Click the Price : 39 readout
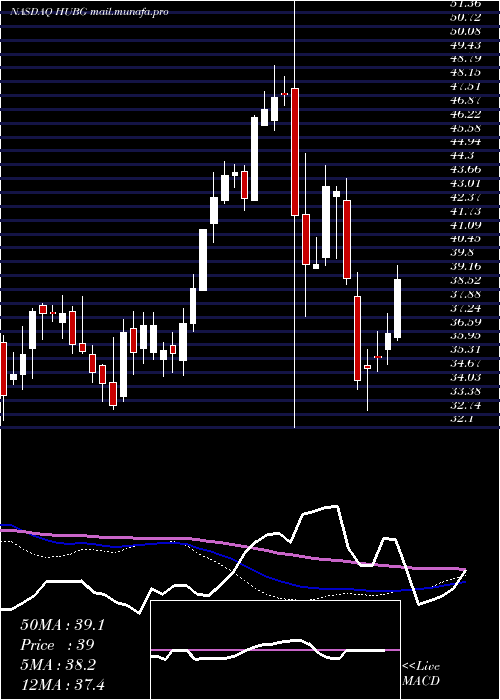Viewport: 500px width, 700px height. (57, 645)
